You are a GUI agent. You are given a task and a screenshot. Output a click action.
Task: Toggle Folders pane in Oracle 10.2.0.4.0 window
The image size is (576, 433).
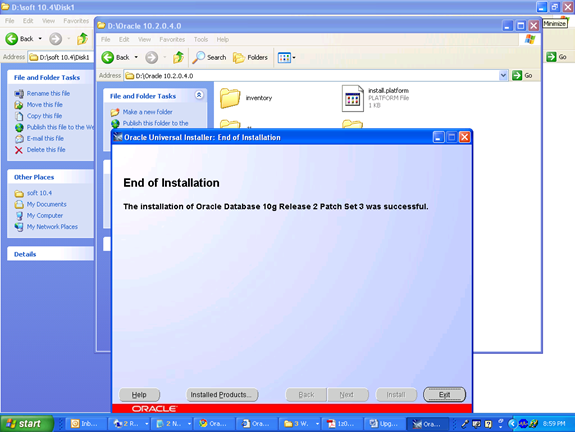251,57
